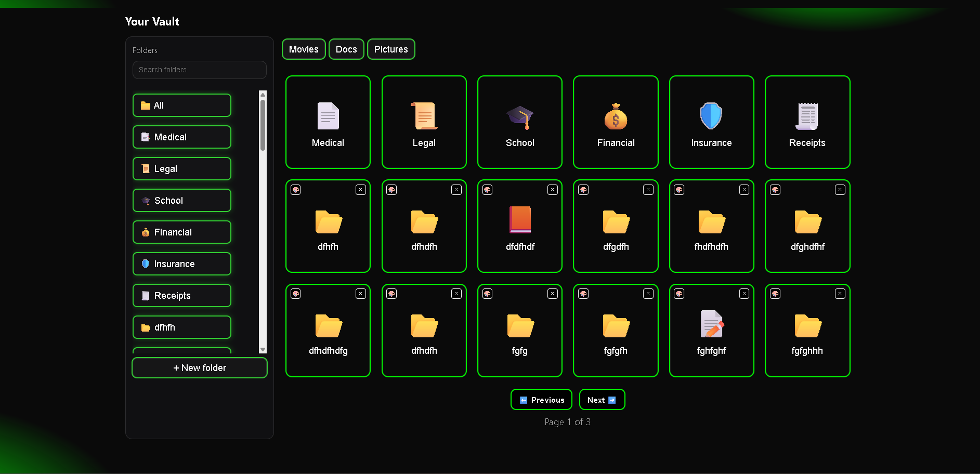Image resolution: width=980 pixels, height=474 pixels.
Task: Click the Medical document icon card
Action: click(328, 122)
